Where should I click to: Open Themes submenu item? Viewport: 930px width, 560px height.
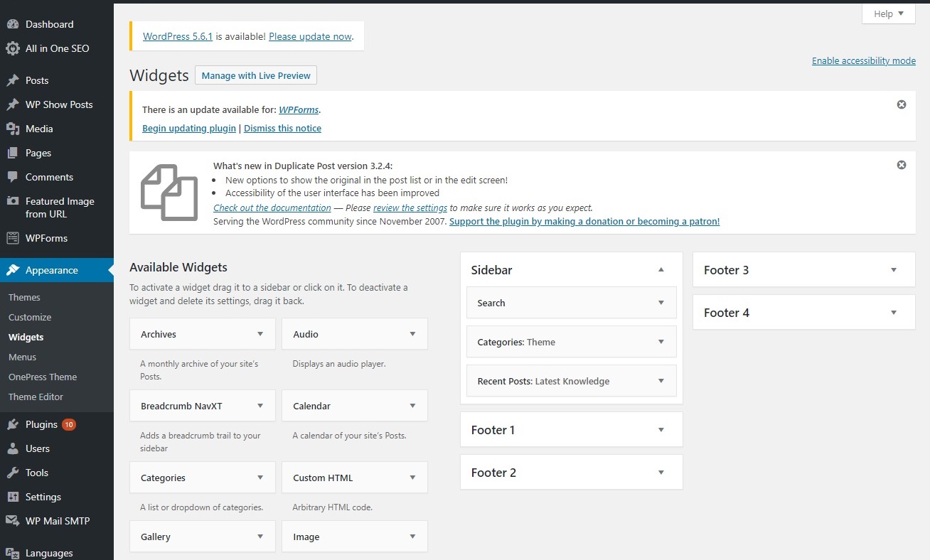coord(24,297)
